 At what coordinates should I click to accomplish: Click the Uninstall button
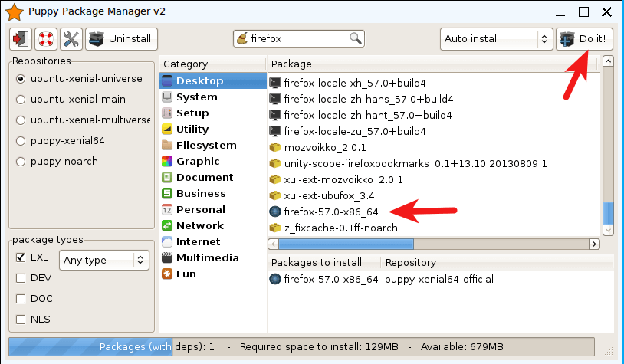[x=122, y=39]
